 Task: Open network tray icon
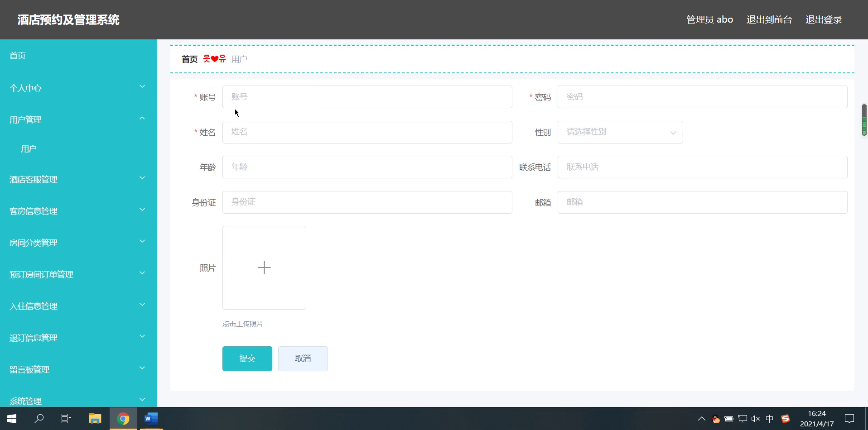(x=742, y=419)
